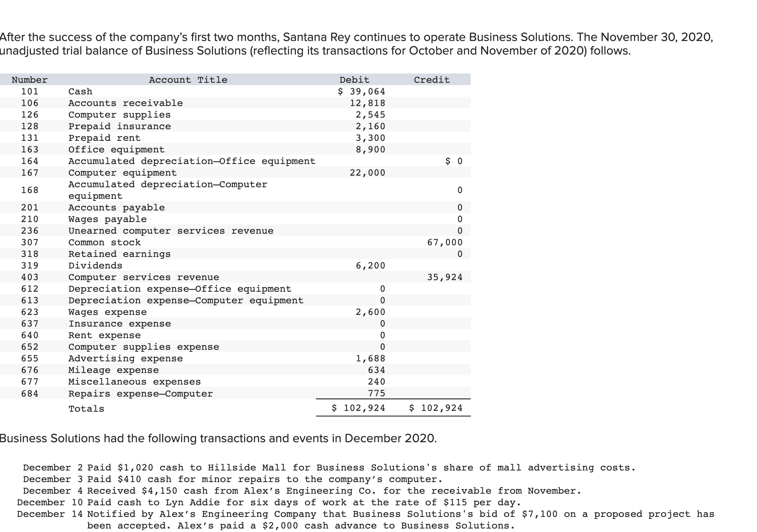
Task: Select the Totals row label
Action: click(x=86, y=409)
